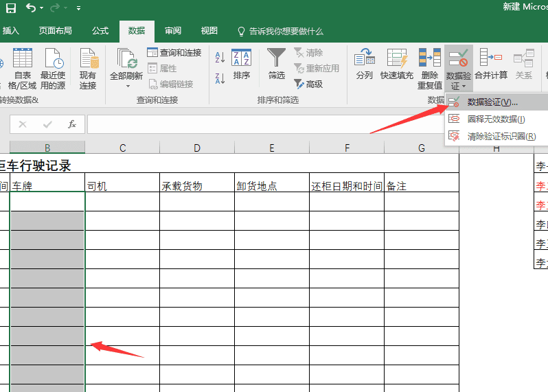548x392 pixels.
Task: Run 快速填充 flash fill
Action: [397, 65]
